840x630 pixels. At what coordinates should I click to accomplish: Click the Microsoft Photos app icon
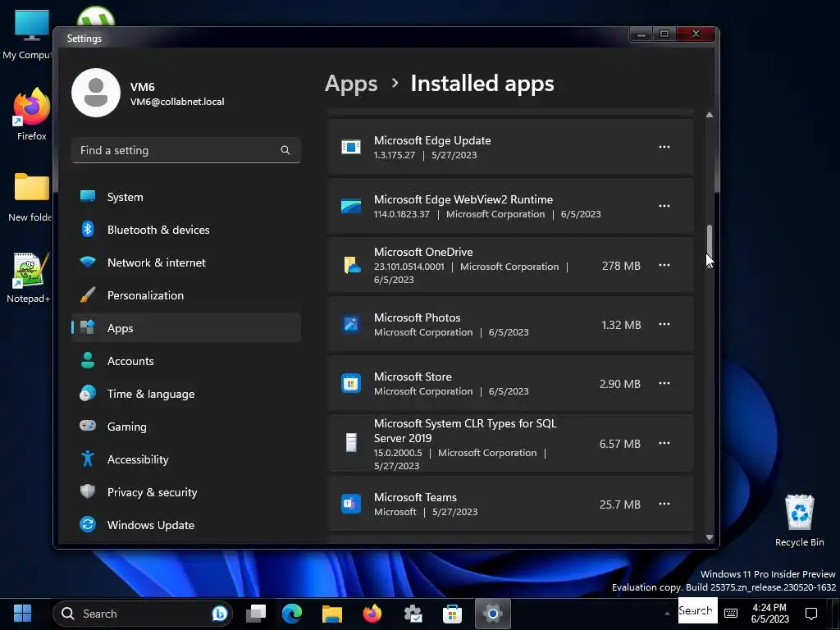(351, 324)
